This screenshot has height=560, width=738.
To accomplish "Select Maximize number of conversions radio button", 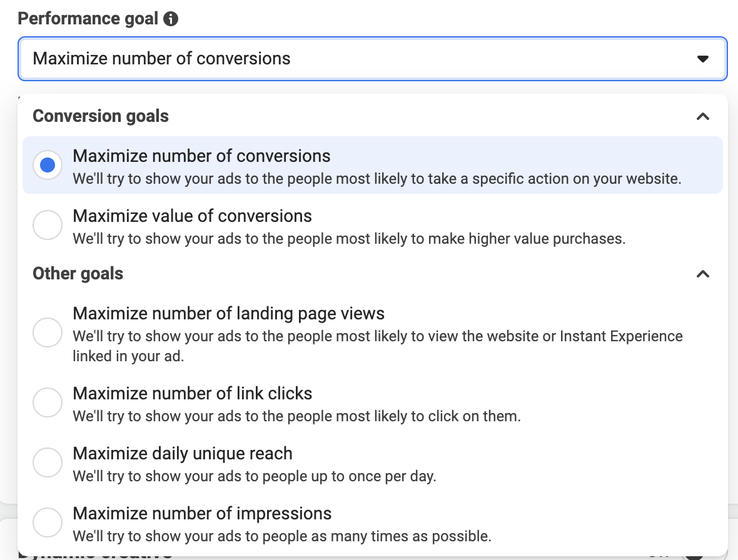I will point(48,165).
